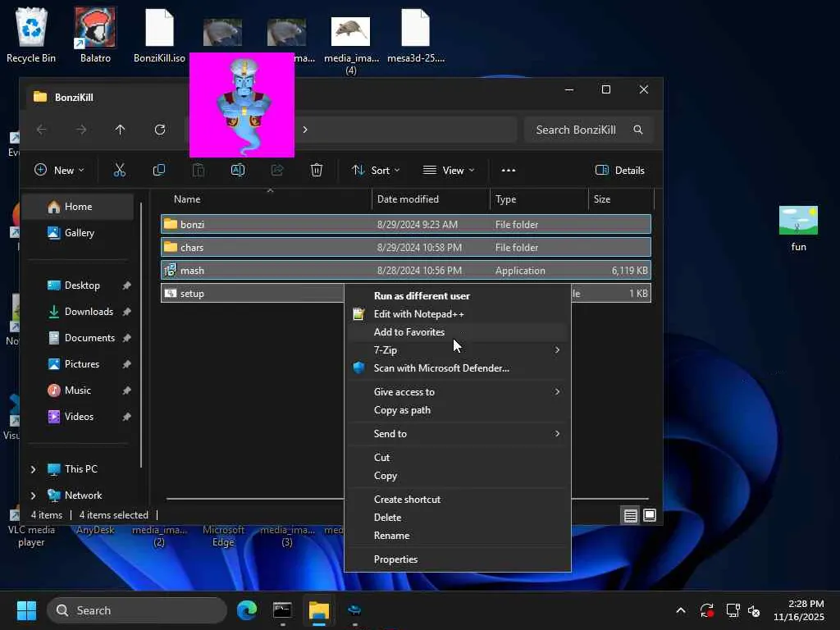Open the See more ellipsis menu
The height and width of the screenshot is (630, 840).
[509, 170]
